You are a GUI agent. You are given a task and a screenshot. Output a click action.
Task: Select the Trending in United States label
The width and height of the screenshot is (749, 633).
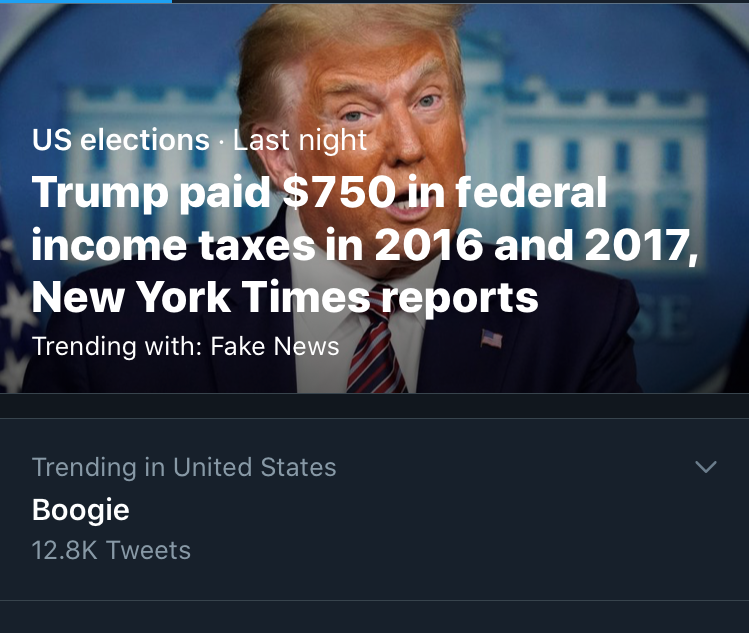(x=184, y=467)
